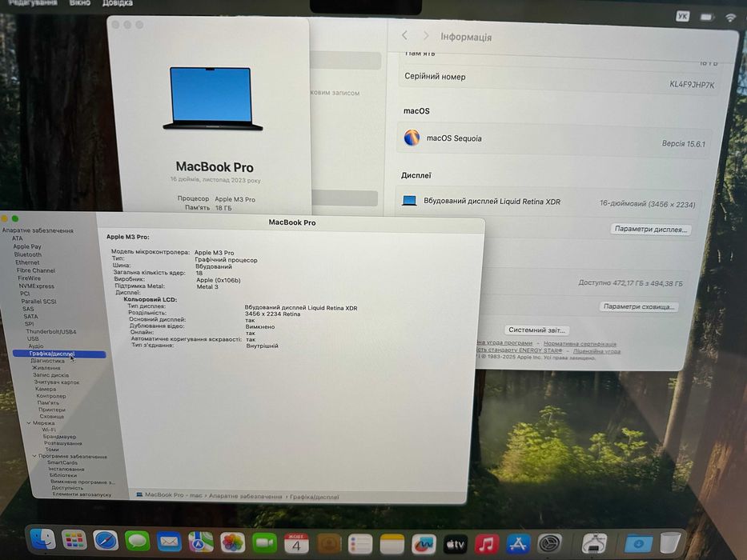Select Ethernet in sidebar
747x560 pixels.
click(27, 262)
